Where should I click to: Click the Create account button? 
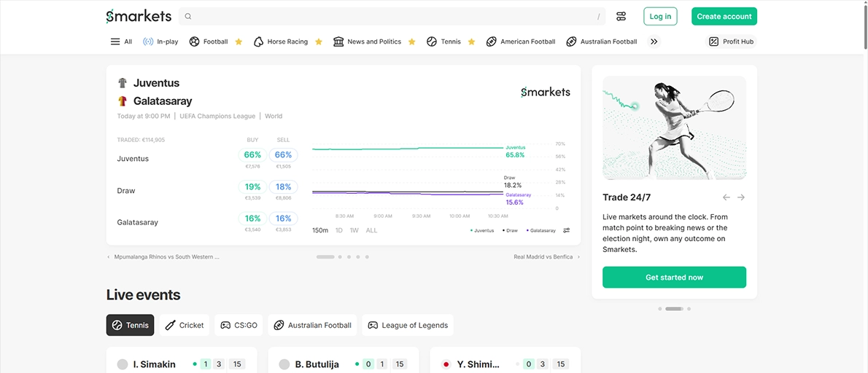click(x=724, y=17)
